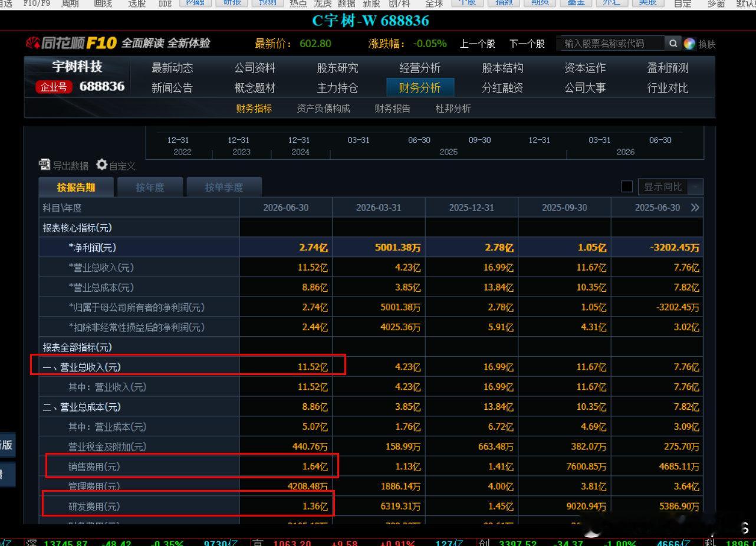This screenshot has height=546, width=756.
Task: Click the 2026-03-31 column header
Action: point(379,208)
